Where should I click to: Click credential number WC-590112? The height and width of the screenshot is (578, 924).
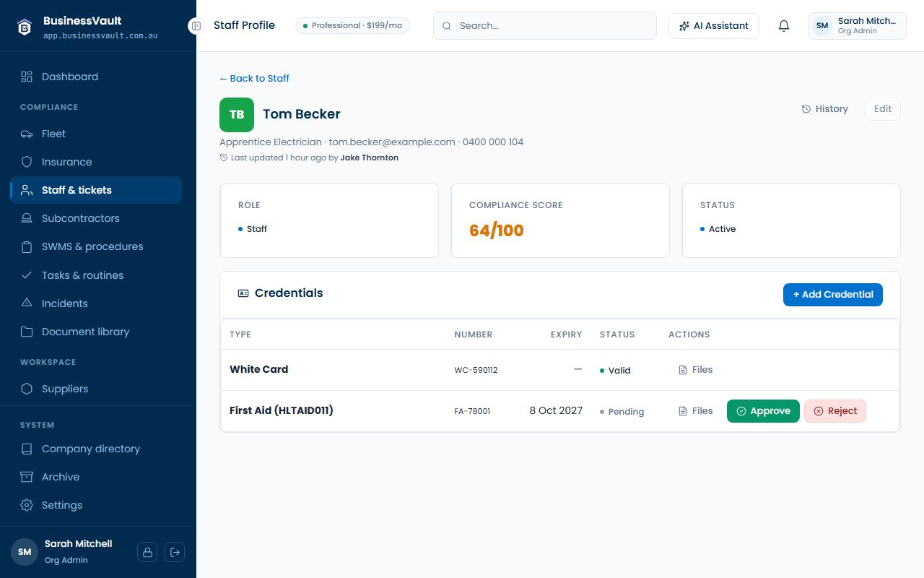click(x=476, y=371)
